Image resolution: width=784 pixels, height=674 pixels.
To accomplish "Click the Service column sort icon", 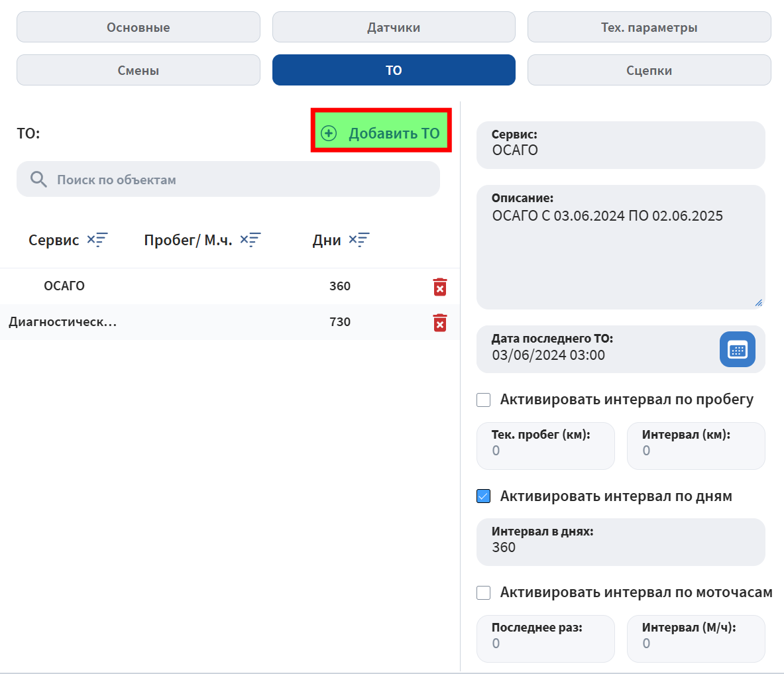I will [x=97, y=240].
